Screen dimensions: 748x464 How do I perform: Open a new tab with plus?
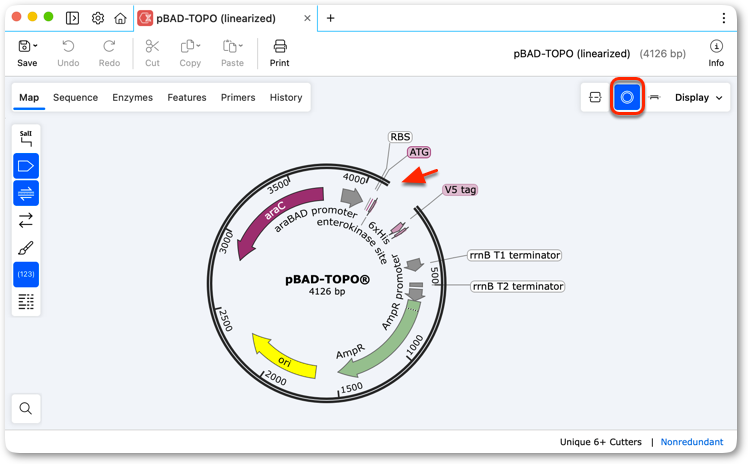tap(330, 18)
